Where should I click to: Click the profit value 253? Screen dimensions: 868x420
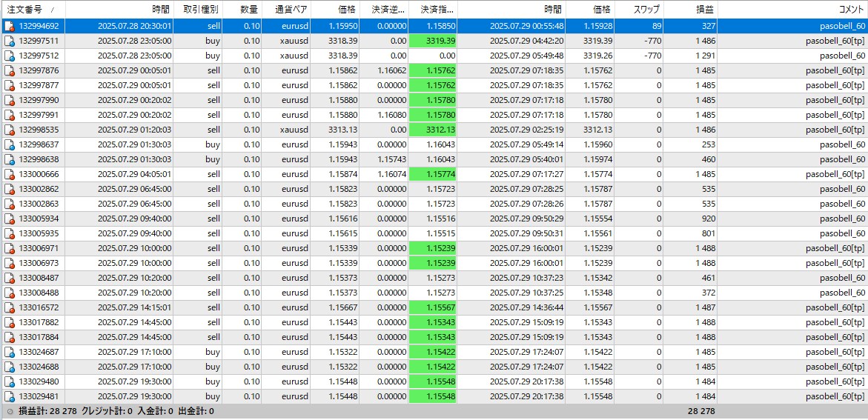click(708, 145)
